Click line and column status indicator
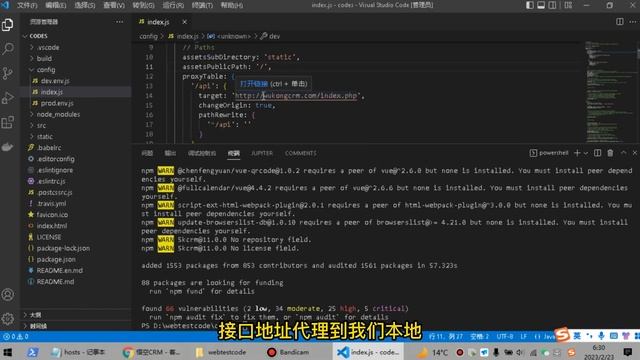 pos(446,336)
